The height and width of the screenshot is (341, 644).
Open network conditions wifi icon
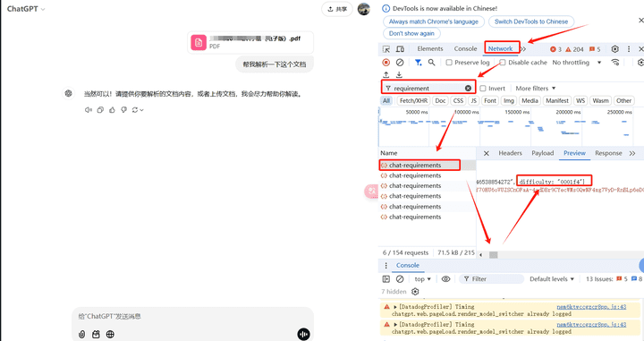(614, 63)
